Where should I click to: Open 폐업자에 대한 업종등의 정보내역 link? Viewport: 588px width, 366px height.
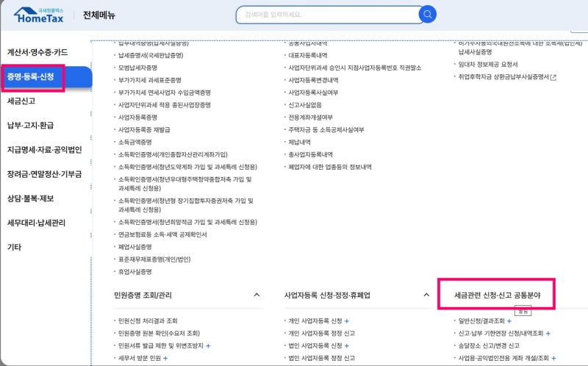point(329,167)
